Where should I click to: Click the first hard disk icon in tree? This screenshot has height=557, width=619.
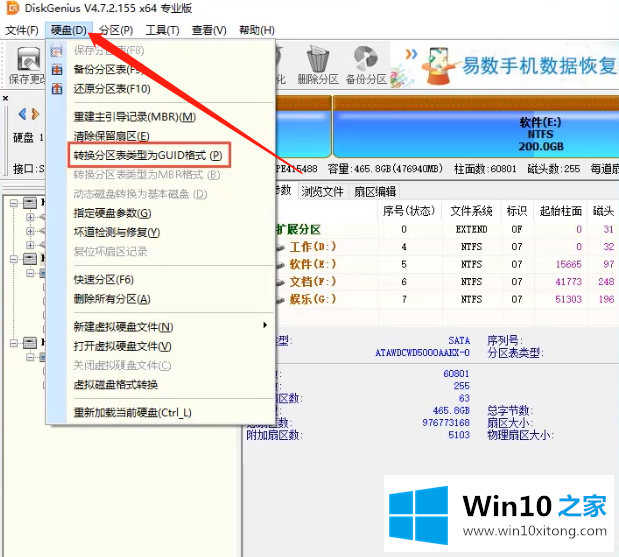tap(30, 203)
